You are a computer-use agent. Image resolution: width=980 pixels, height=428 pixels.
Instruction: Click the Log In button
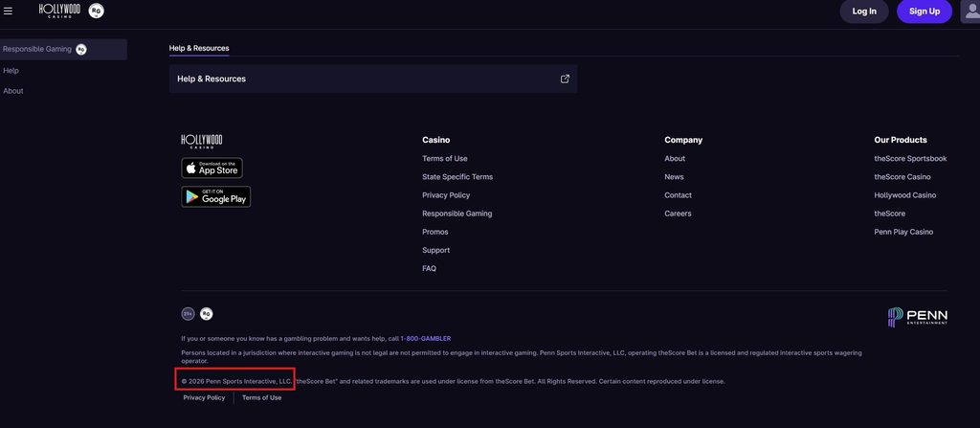click(864, 11)
